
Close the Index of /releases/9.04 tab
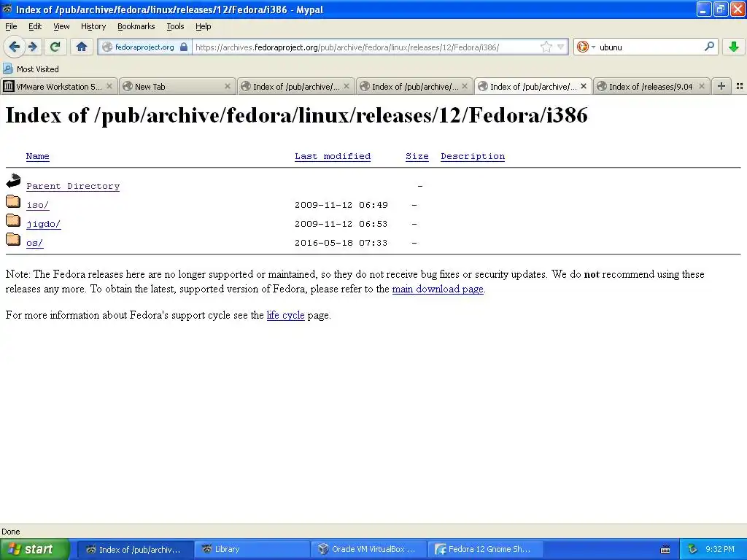701,86
